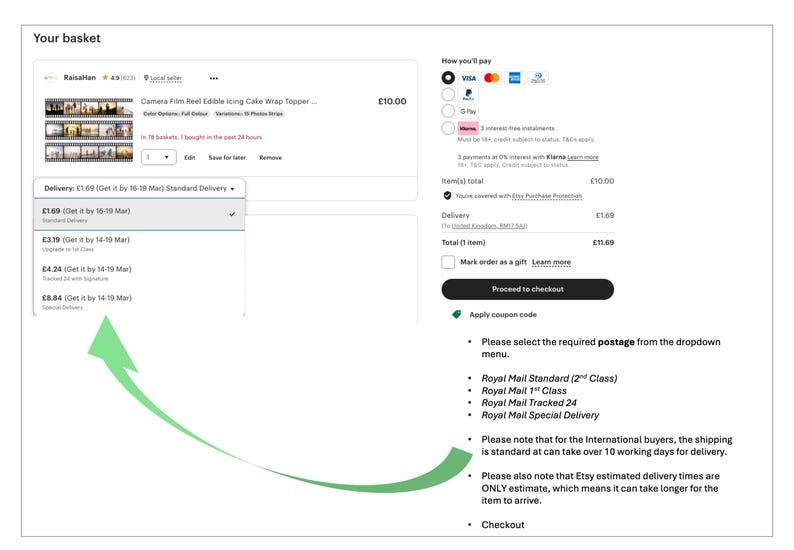Select the £3.19 Upgrade to 1st Class option
The width and height of the screenshot is (794, 550).
139,244
